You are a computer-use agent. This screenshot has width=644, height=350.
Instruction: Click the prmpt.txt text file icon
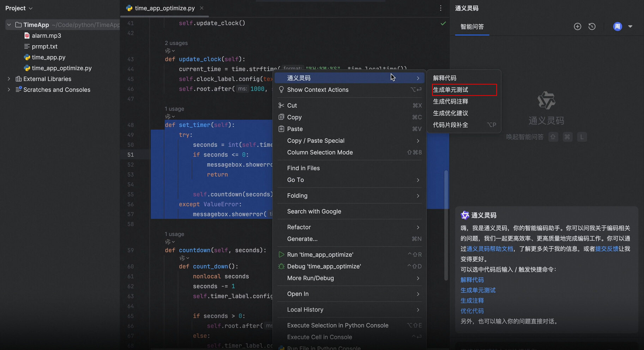coord(27,46)
